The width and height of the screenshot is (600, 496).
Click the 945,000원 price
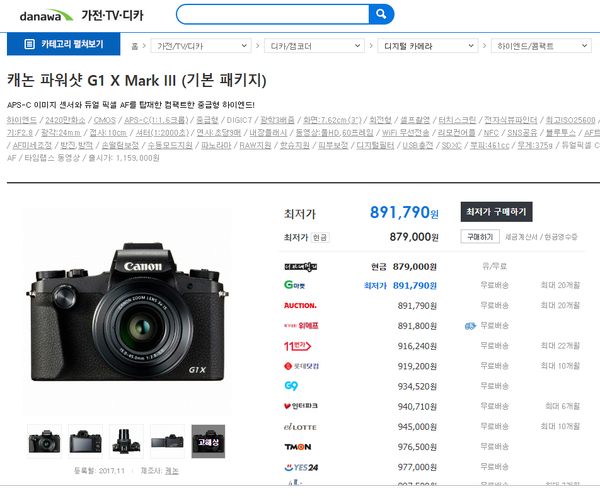pyautogui.click(x=417, y=427)
